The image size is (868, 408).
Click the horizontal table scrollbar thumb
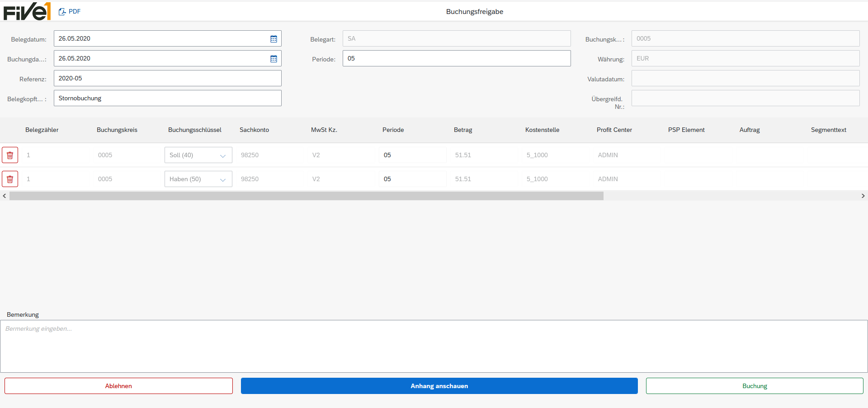point(307,196)
